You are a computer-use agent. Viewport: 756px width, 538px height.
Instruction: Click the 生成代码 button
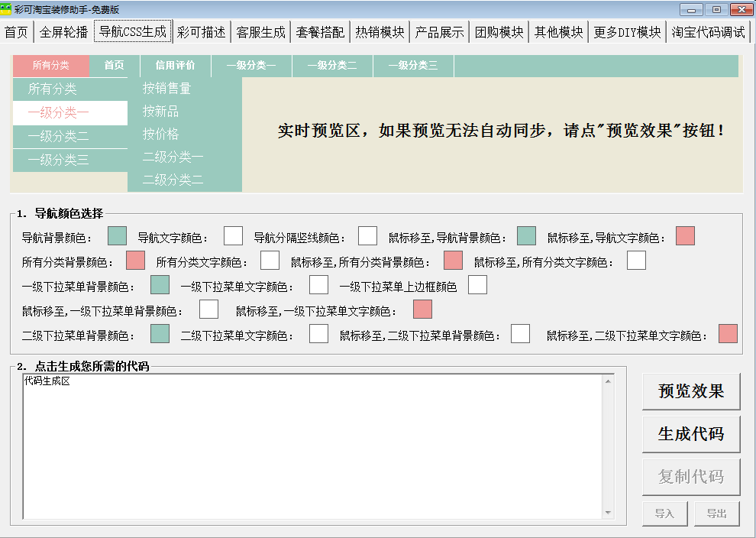pyautogui.click(x=691, y=434)
